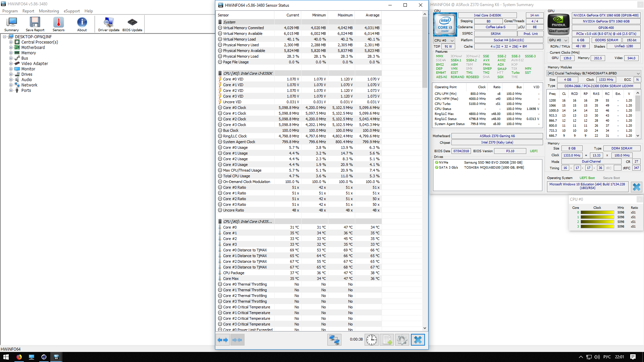This screenshot has height=362, width=644.
Task: Expand the Video Adapter tree node
Action: (11, 64)
